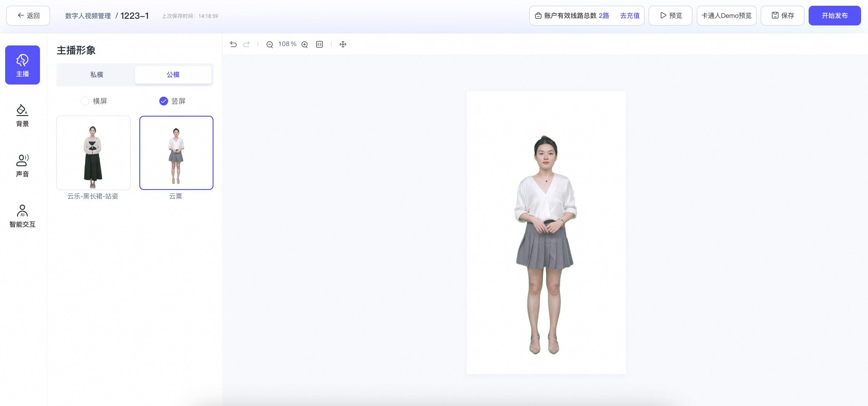Click the 上次保存时间 14:18:59 text
Viewport: 868px width, 406px height.
(190, 16)
